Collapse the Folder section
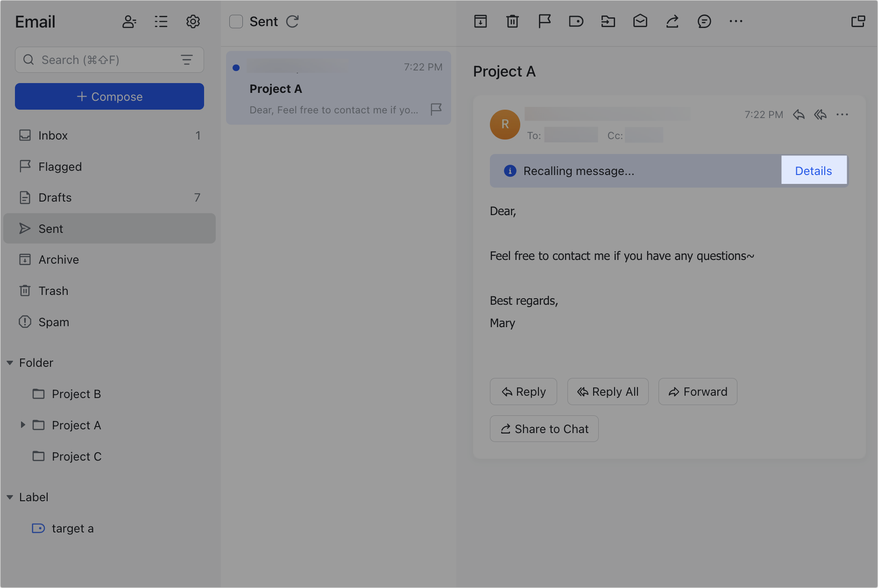Viewport: 878px width, 588px height. [x=10, y=363]
